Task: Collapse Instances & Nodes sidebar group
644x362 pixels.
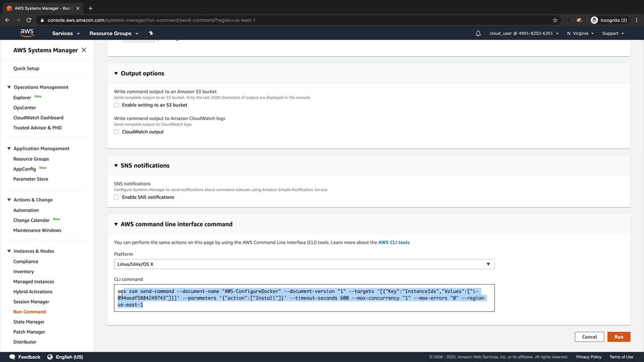Action: click(9, 251)
